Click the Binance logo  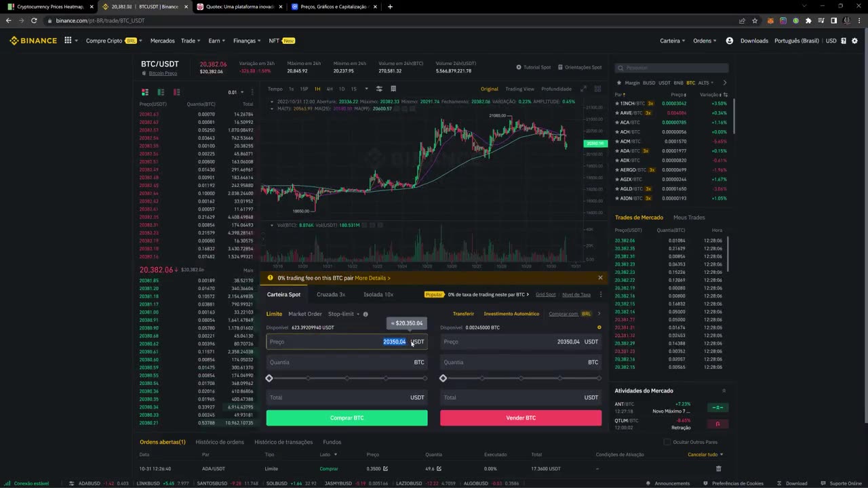[33, 41]
